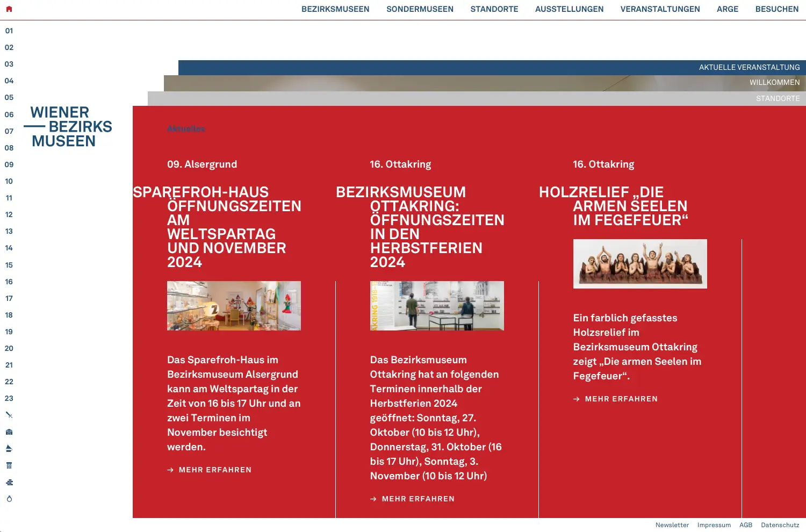The width and height of the screenshot is (806, 532).
Task: Open the Newsletter footer link
Action: pyautogui.click(x=672, y=525)
